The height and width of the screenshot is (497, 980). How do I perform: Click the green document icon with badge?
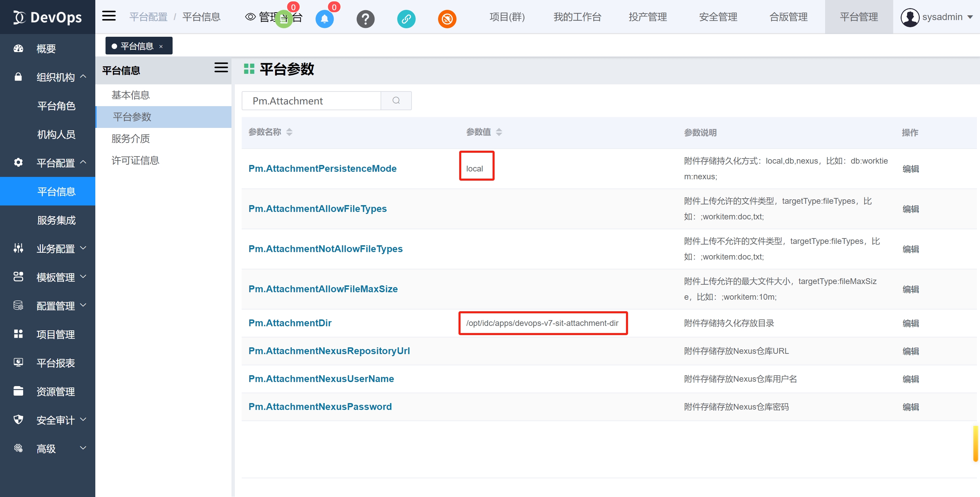pyautogui.click(x=284, y=19)
